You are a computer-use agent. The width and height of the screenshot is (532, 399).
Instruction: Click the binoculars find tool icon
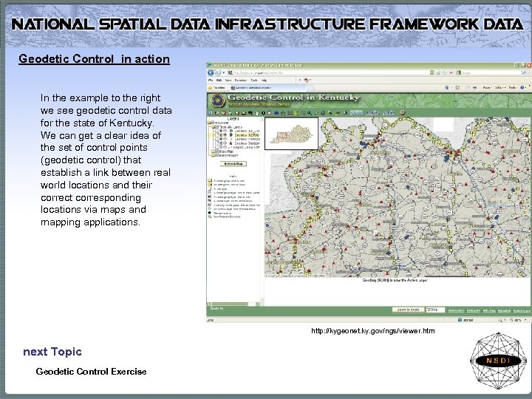[276, 112]
